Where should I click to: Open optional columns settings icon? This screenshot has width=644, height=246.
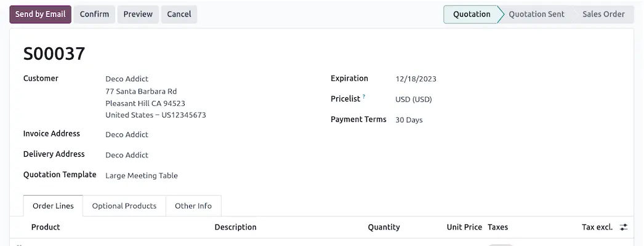pos(624,227)
